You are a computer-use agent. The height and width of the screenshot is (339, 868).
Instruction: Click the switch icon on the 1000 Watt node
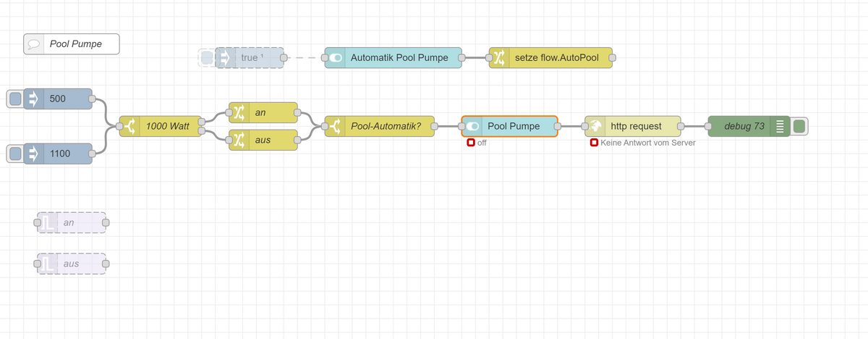click(x=129, y=127)
